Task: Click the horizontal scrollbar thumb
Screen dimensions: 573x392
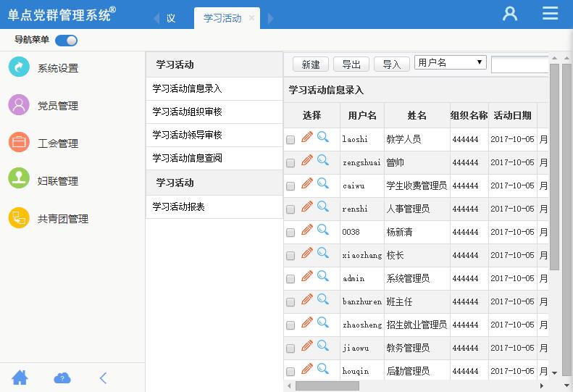Action: click(327, 385)
